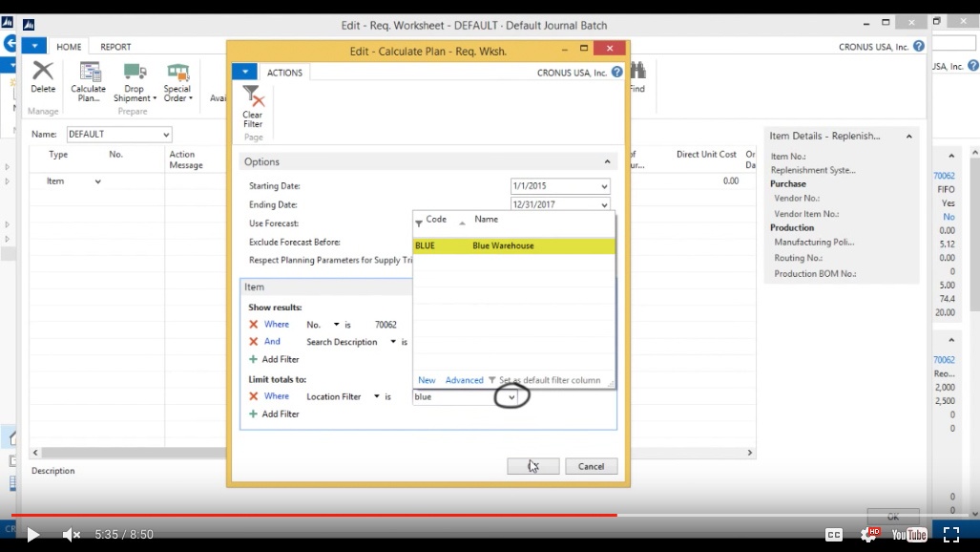Open the blue application menu in the main window
This screenshot has height=552, width=980.
coord(34,46)
